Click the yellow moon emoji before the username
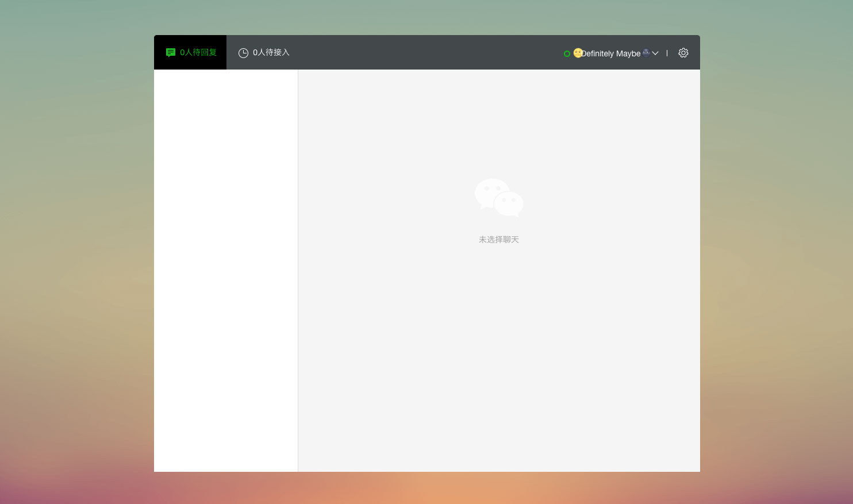This screenshot has width=853, height=504. [x=577, y=53]
